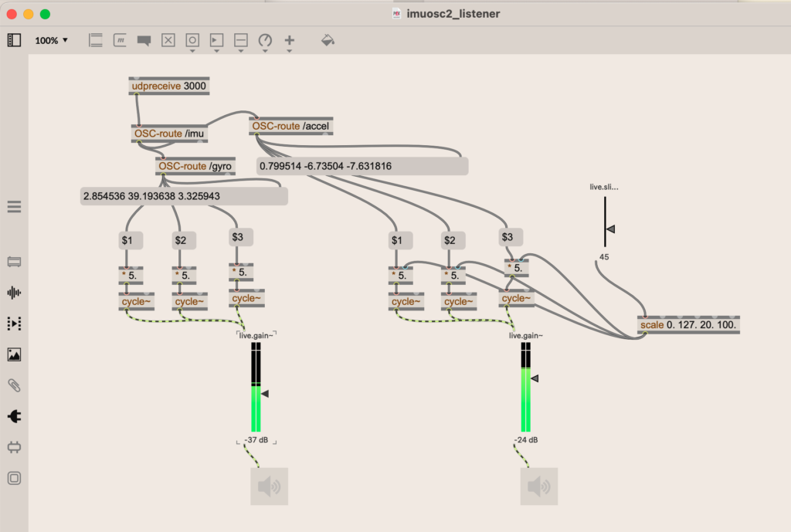Open the rounded square sidebar icon at bottom

coord(14,478)
